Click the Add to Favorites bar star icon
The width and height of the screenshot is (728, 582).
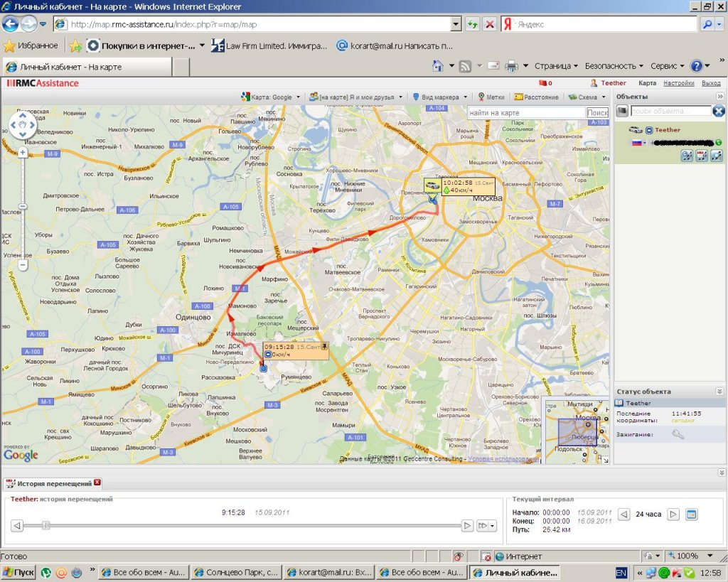(x=75, y=45)
